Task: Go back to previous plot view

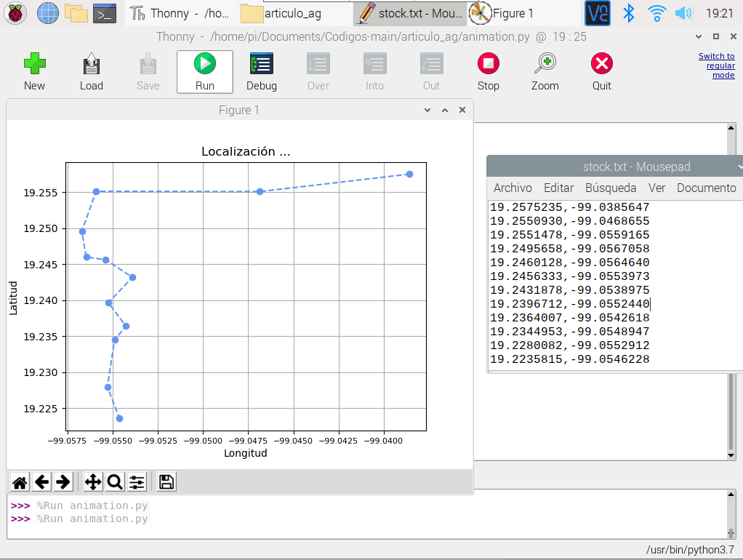Action: 42,481
